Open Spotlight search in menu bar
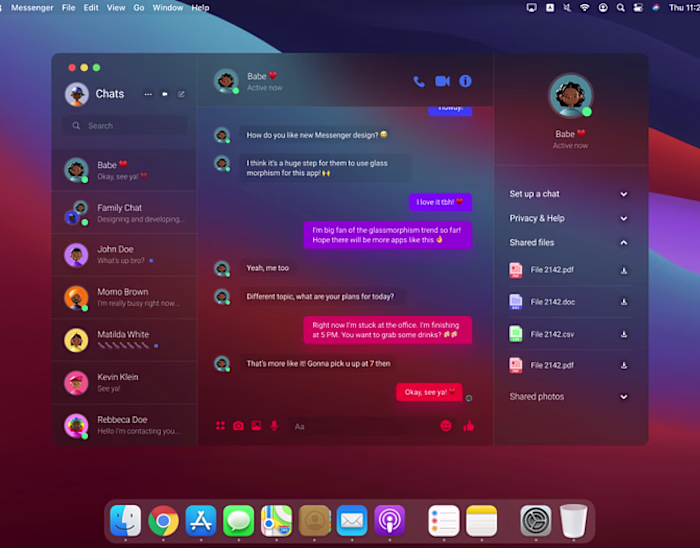This screenshot has width=700, height=548. [621, 8]
